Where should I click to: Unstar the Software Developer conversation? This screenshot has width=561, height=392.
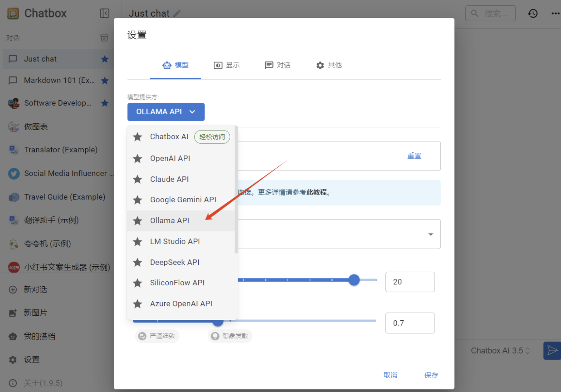[x=105, y=103]
